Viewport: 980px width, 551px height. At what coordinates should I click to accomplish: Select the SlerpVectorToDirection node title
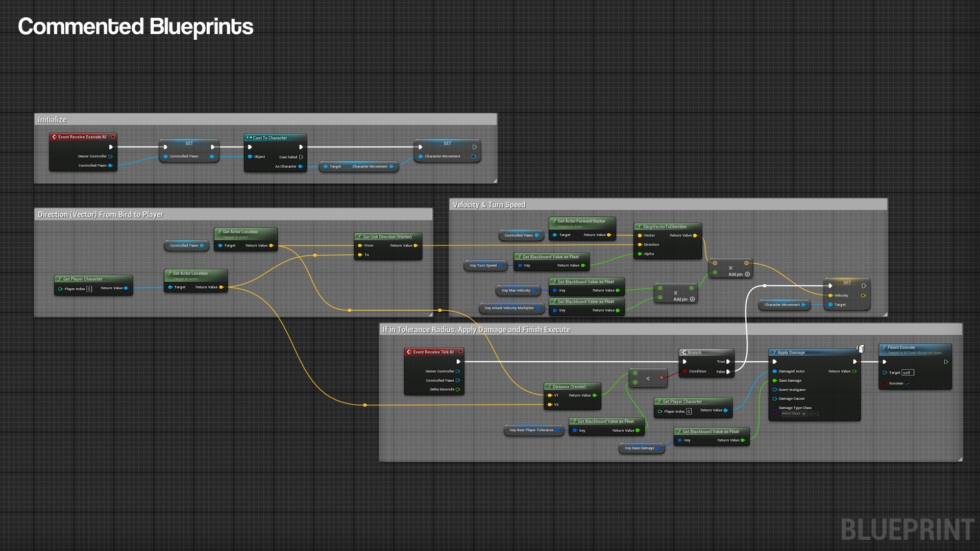tap(668, 227)
